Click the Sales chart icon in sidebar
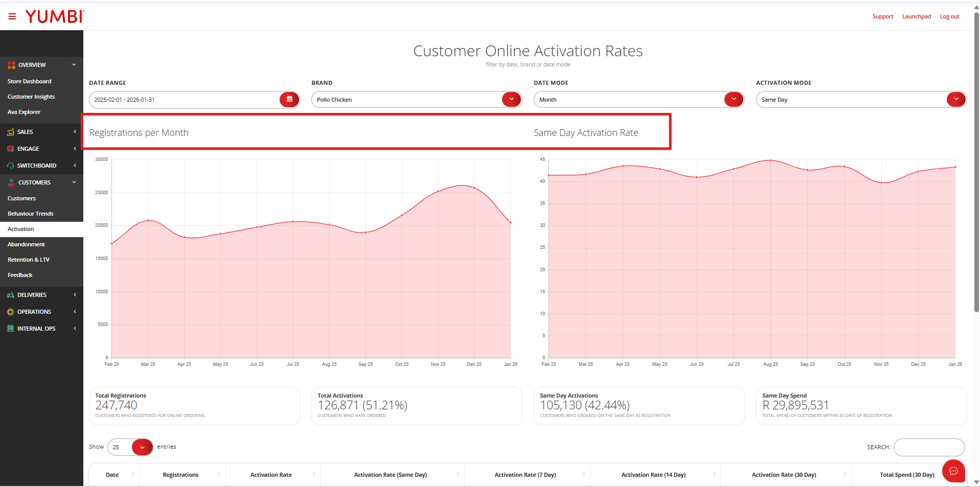Image resolution: width=980 pixels, height=487 pixels. 10,132
